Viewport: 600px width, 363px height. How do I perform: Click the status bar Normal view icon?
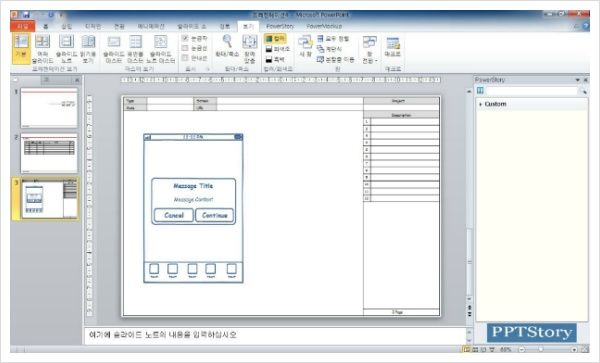466,349
